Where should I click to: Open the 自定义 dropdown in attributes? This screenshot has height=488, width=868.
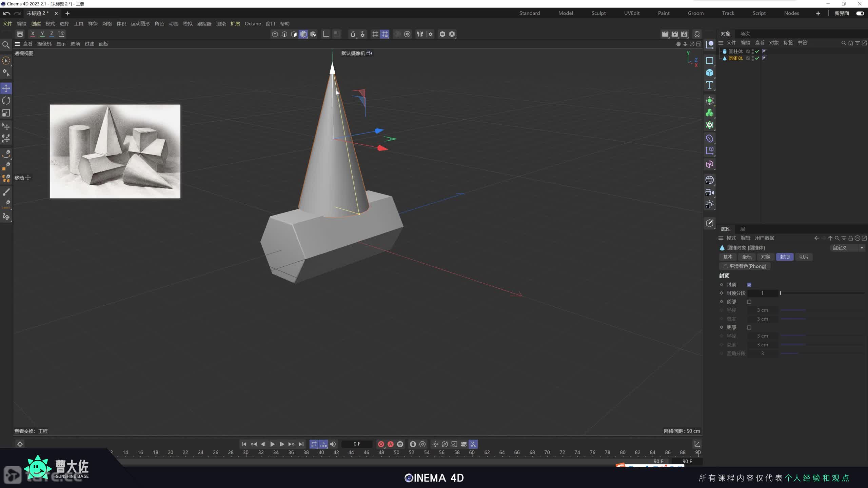click(847, 248)
